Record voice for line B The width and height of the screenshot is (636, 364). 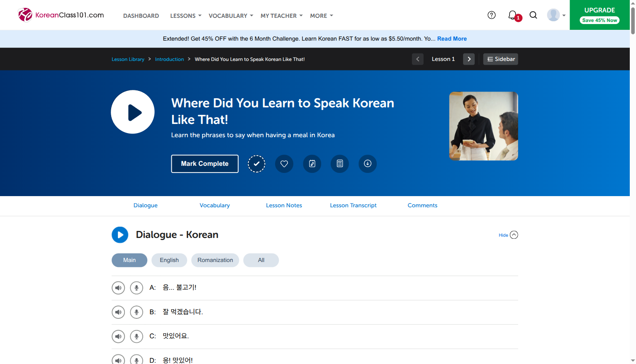136,312
